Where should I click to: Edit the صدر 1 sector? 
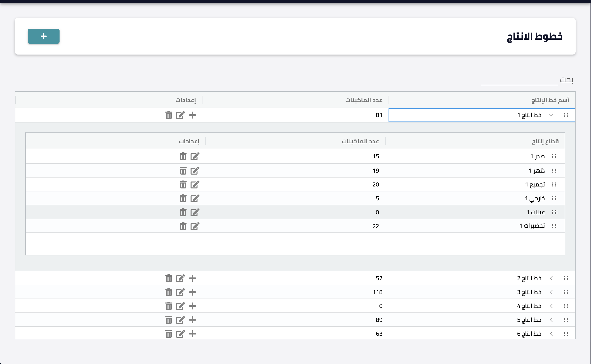(x=195, y=156)
